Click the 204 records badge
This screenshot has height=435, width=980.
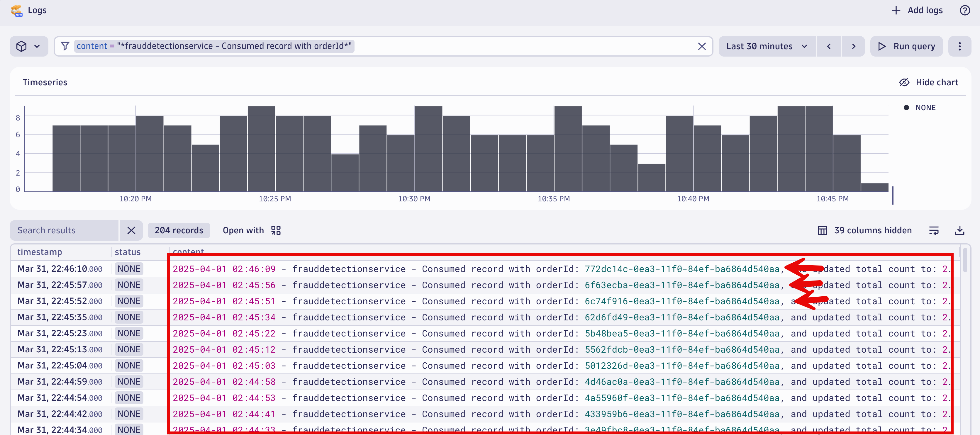(179, 230)
